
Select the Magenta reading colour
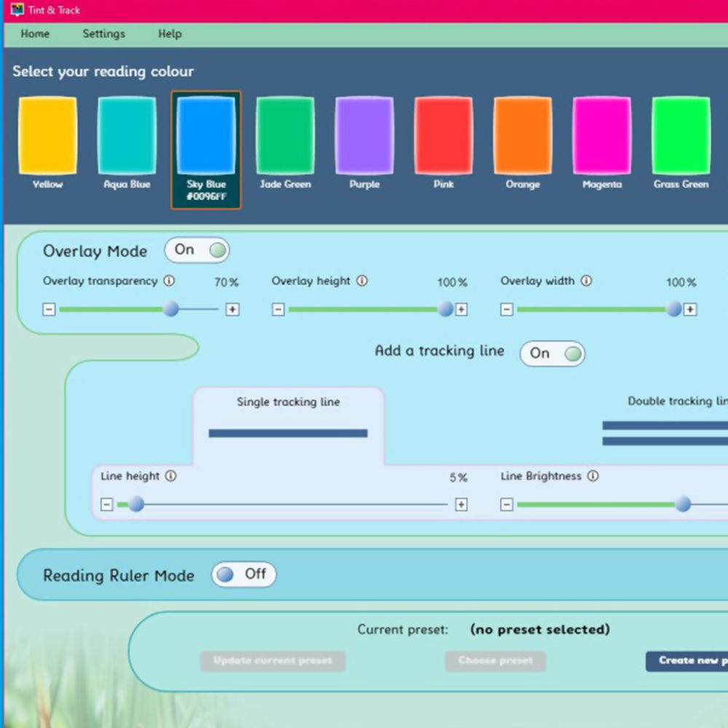pyautogui.click(x=601, y=137)
